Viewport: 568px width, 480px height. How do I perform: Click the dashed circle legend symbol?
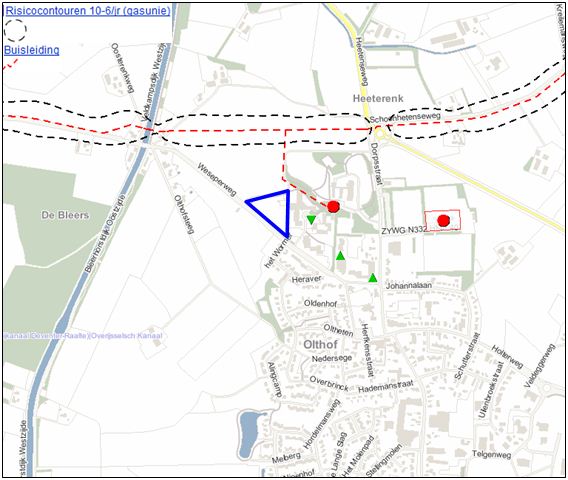coord(15,31)
